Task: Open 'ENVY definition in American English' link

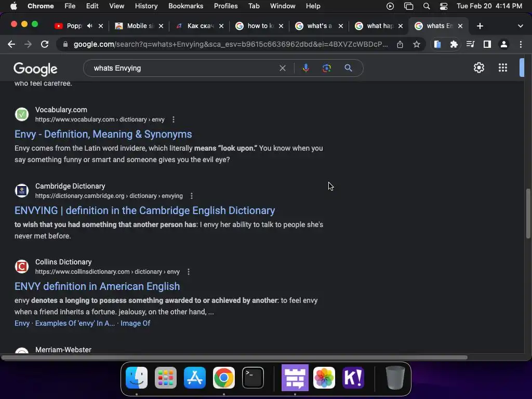Action: (x=97, y=286)
